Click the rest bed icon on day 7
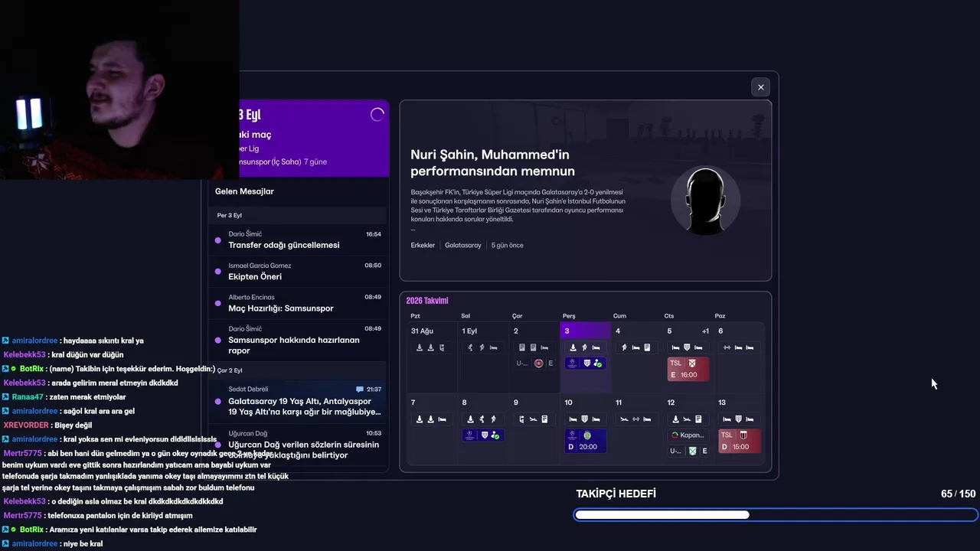 [x=443, y=419]
